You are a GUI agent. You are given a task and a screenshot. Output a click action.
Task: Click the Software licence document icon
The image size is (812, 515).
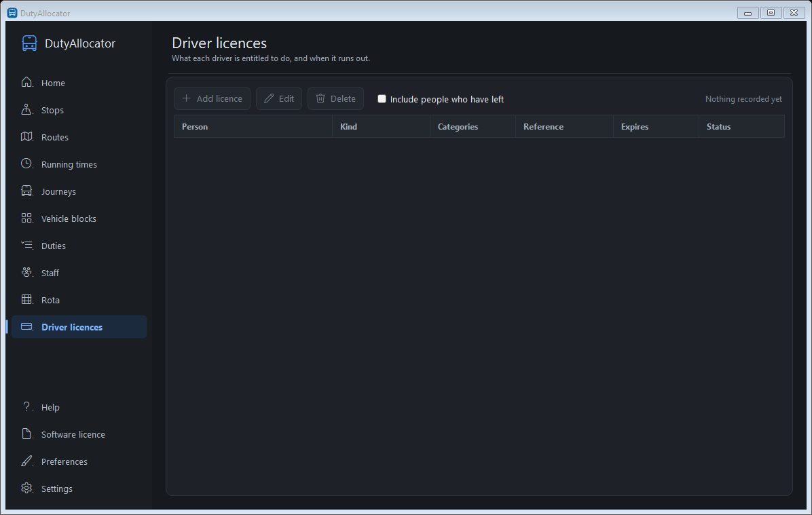[26, 434]
